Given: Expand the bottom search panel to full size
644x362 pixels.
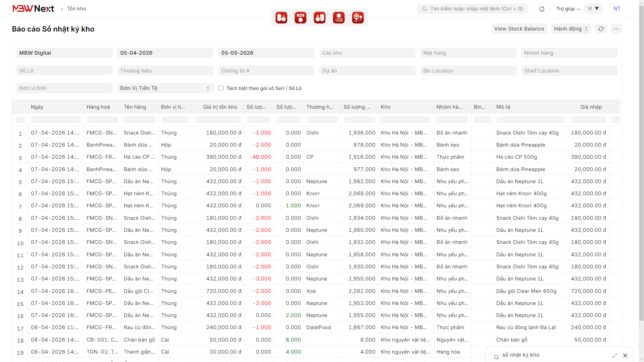Looking at the screenshot, I should 615,355.
